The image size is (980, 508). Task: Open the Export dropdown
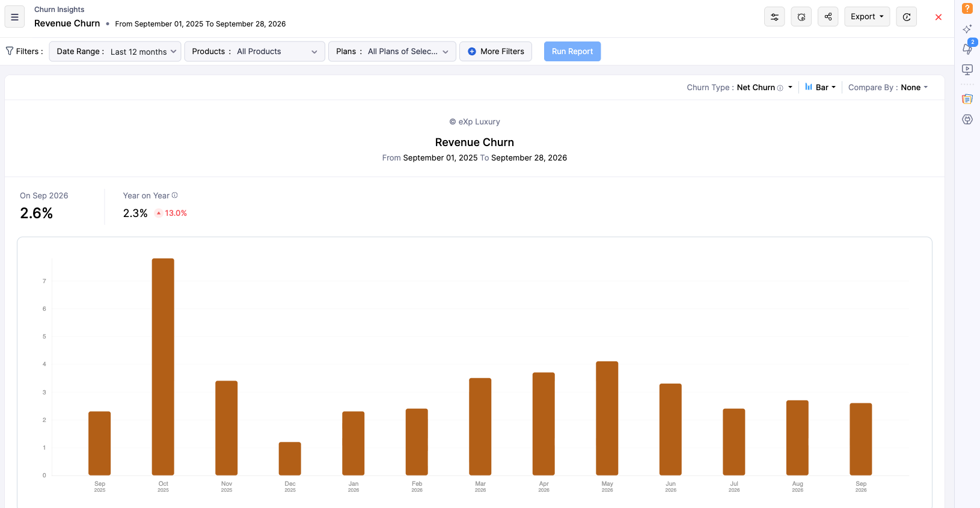coord(867,17)
